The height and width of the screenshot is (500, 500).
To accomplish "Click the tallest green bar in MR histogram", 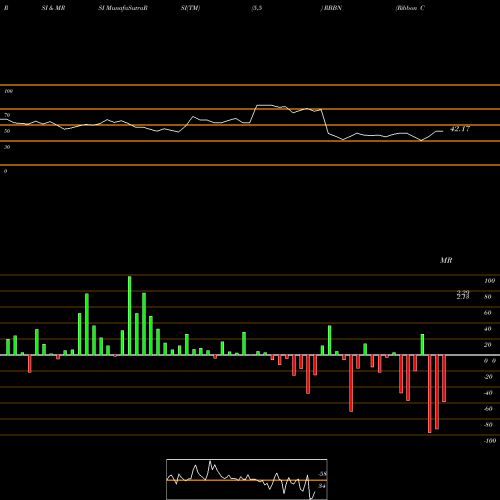I will [x=130, y=315].
